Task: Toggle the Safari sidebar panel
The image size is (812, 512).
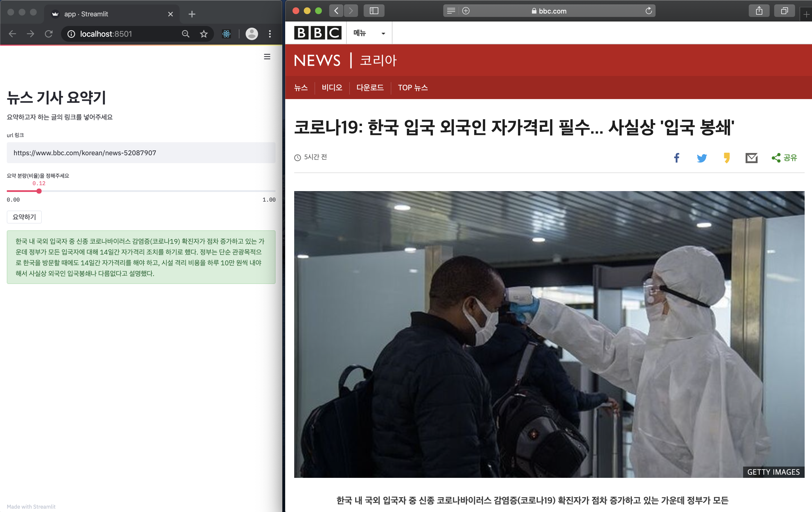Action: click(x=374, y=11)
